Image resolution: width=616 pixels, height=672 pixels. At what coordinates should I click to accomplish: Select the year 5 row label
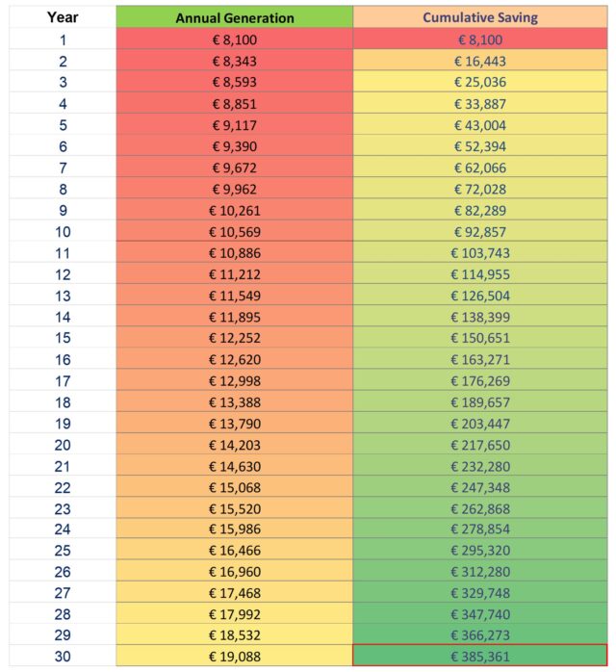(63, 125)
